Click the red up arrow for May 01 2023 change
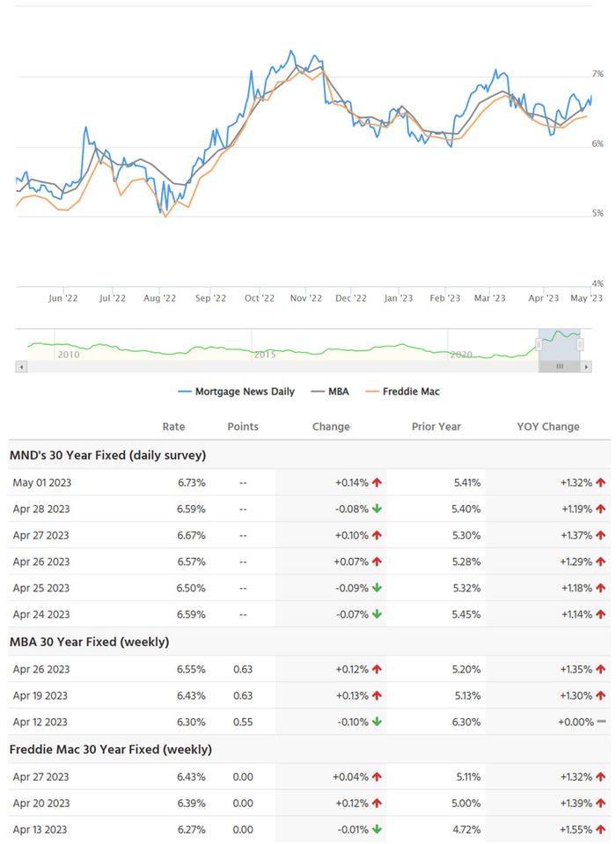Viewport: 616px width, 844px height. click(377, 482)
